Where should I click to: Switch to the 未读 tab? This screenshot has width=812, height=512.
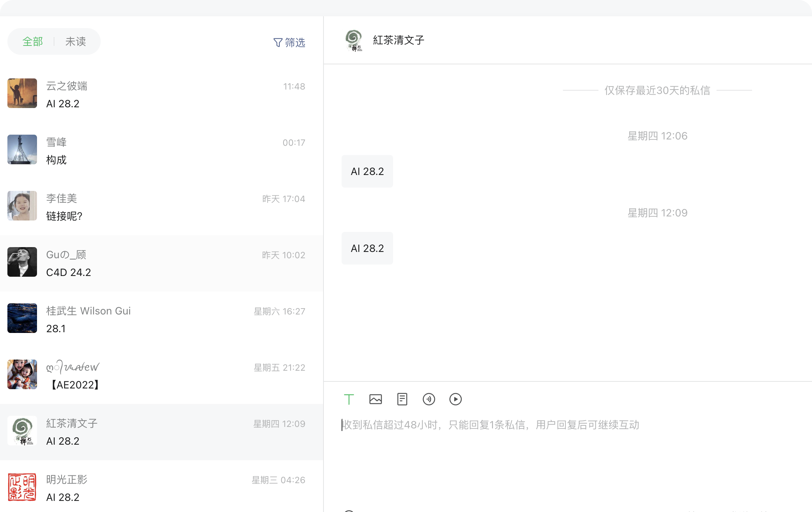pyautogui.click(x=76, y=41)
